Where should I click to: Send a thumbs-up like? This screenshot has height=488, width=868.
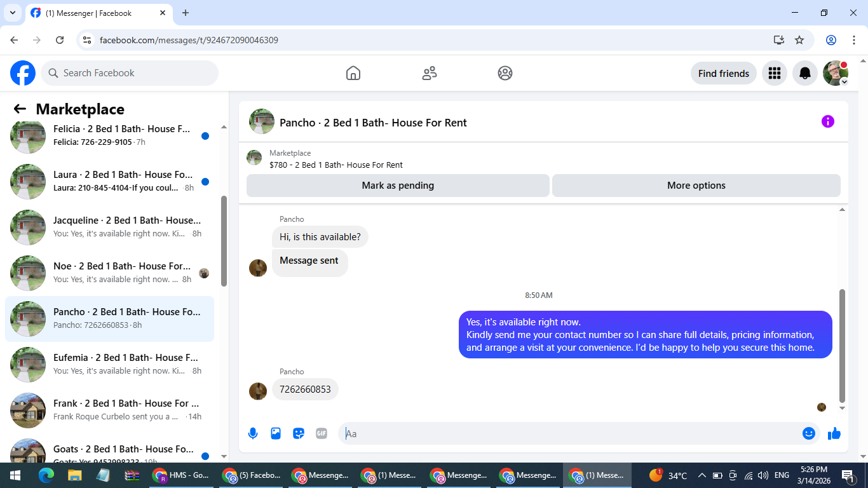834,433
